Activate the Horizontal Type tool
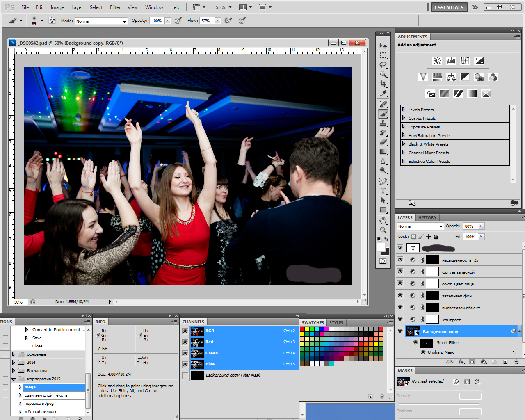Screen dimensions: 525x420 click(383, 191)
